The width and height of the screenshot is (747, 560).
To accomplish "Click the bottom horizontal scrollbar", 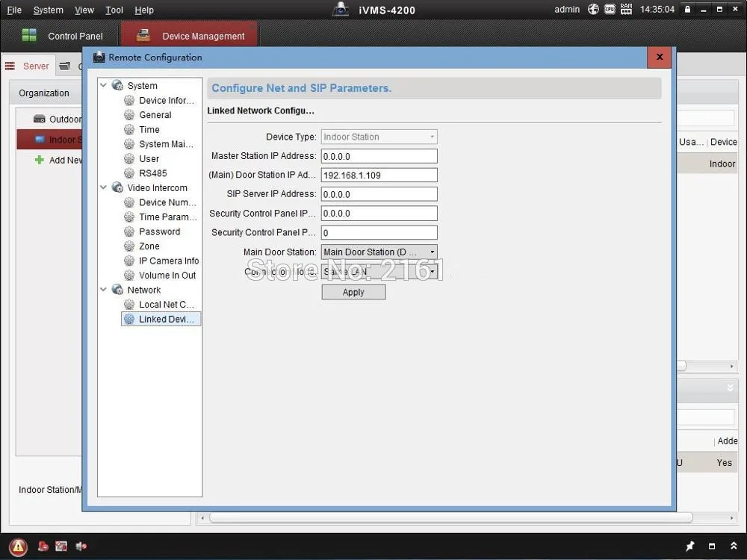I will coord(450,517).
